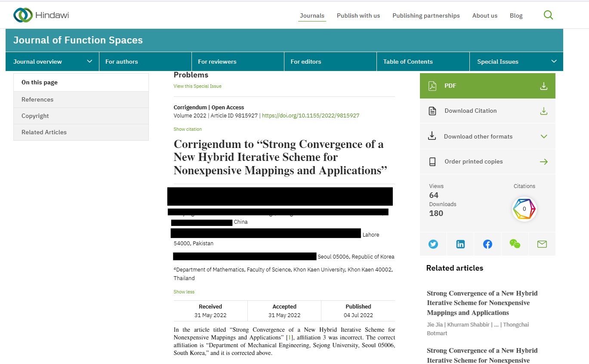Open the article DOI link
Image resolution: width=589 pixels, height=364 pixels.
click(x=310, y=116)
